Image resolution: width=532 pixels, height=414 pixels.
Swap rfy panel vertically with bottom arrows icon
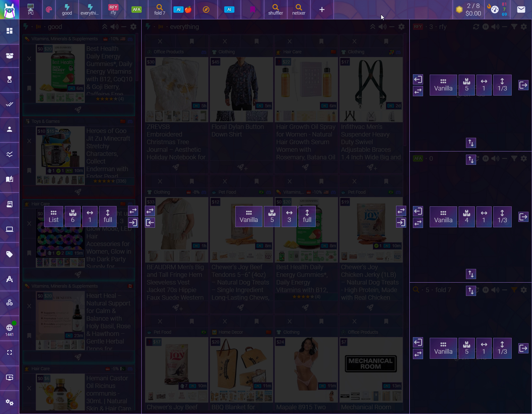point(471,143)
